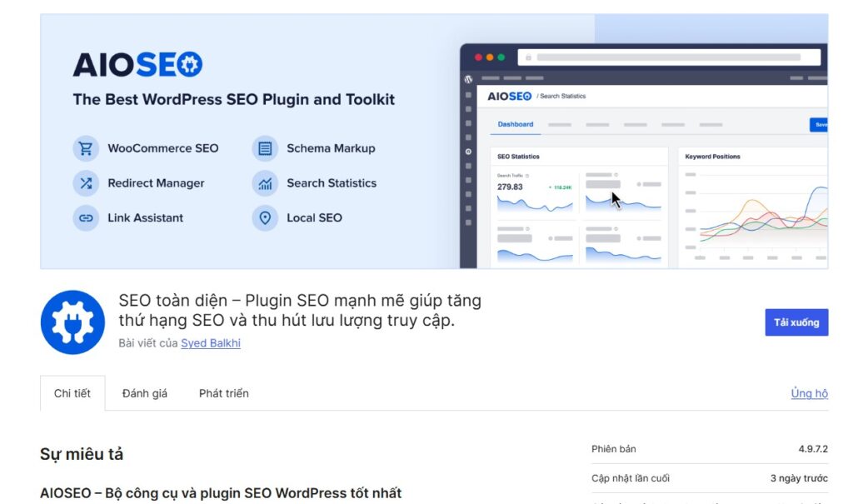The width and height of the screenshot is (853, 504).
Task: Open the Syed Balkhi author link
Action: 211,343
